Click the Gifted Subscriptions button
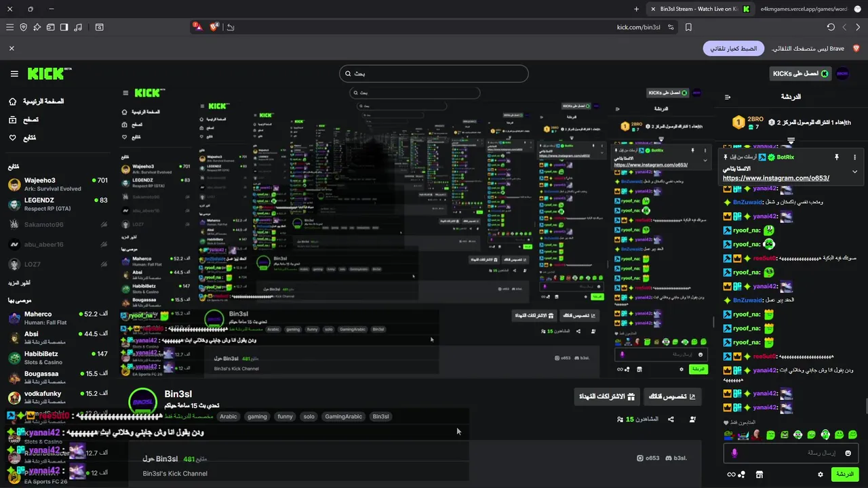Screen dimensions: 868x488 click(606, 396)
